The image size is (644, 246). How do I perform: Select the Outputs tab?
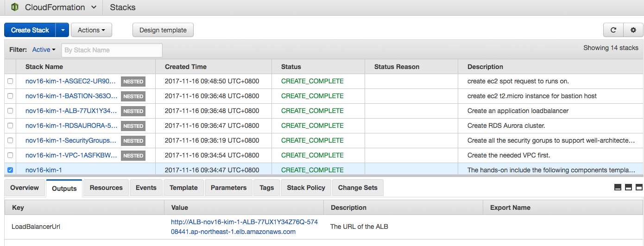(x=64, y=188)
